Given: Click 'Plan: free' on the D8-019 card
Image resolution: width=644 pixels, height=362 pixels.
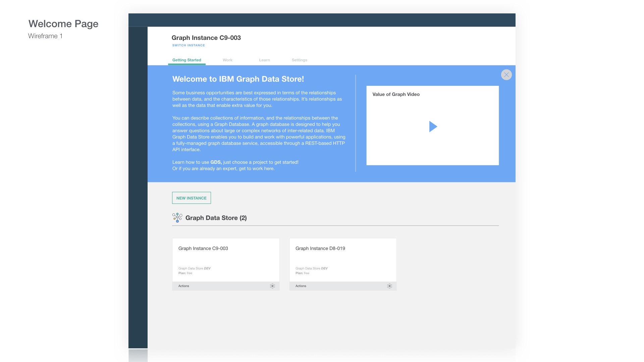Looking at the screenshot, I should coord(302,273).
